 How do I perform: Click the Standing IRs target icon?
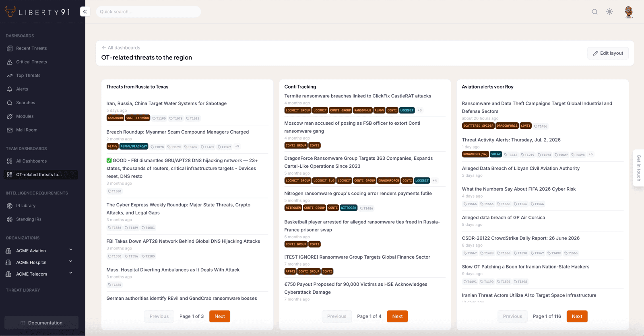click(10, 219)
